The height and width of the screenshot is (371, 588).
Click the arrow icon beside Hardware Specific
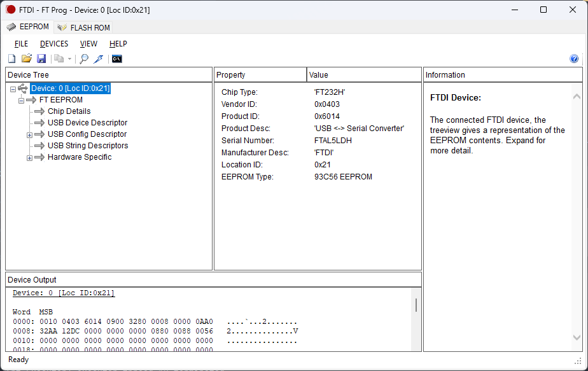click(39, 157)
